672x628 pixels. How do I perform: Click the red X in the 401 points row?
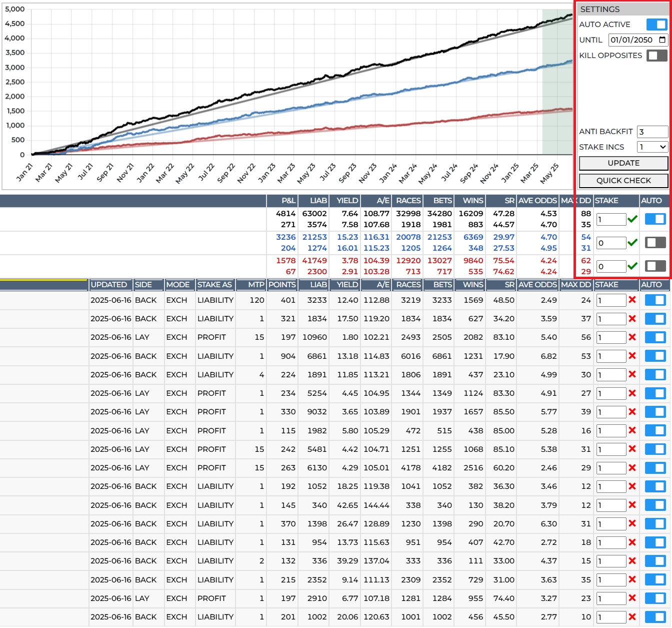pyautogui.click(x=632, y=300)
